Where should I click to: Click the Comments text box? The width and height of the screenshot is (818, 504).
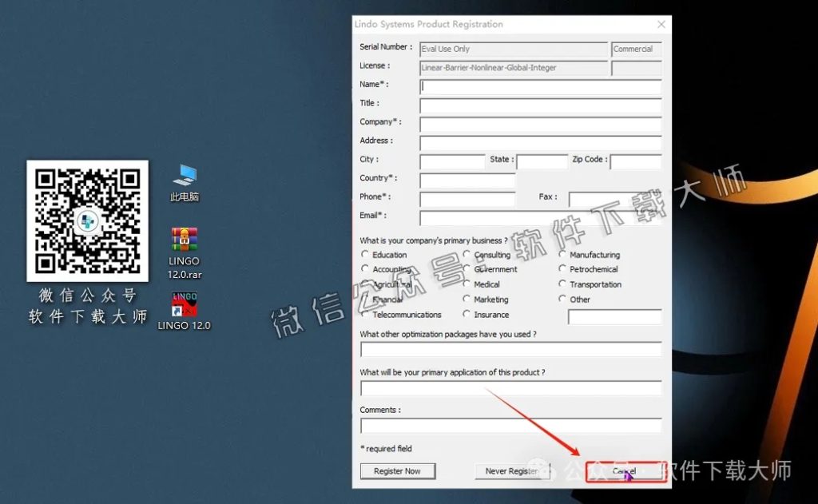click(510, 425)
